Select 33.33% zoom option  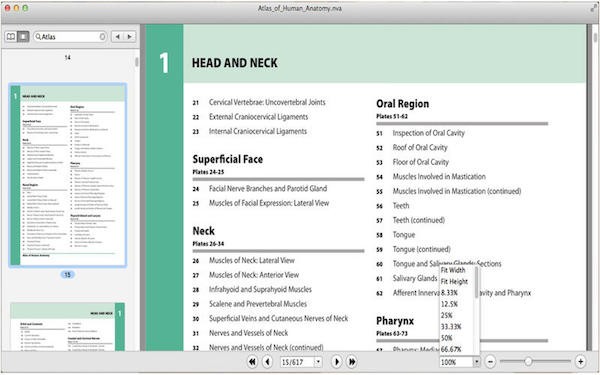(451, 327)
